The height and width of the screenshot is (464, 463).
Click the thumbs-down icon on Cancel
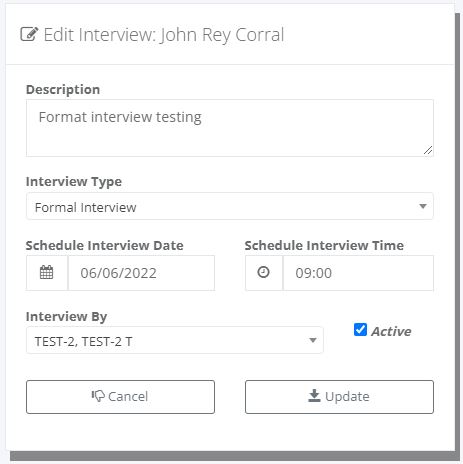98,396
